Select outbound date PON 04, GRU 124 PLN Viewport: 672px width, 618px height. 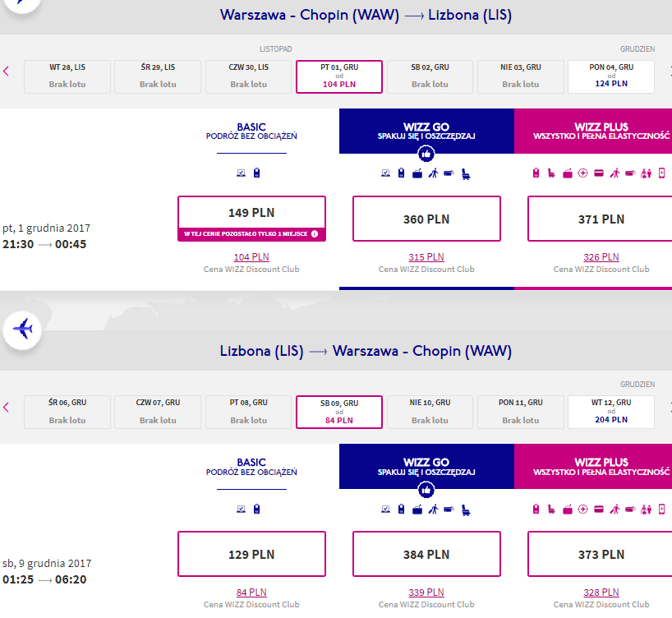click(611, 76)
